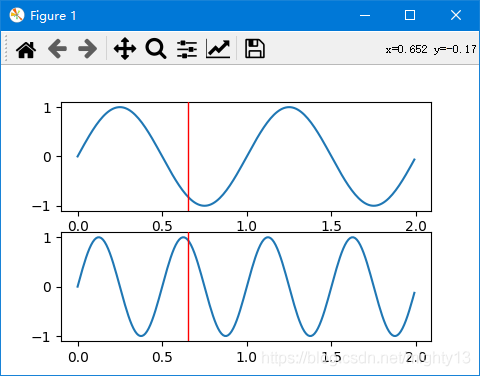
Task: Click the first trough of bottom sine wave
Action: click(x=141, y=335)
